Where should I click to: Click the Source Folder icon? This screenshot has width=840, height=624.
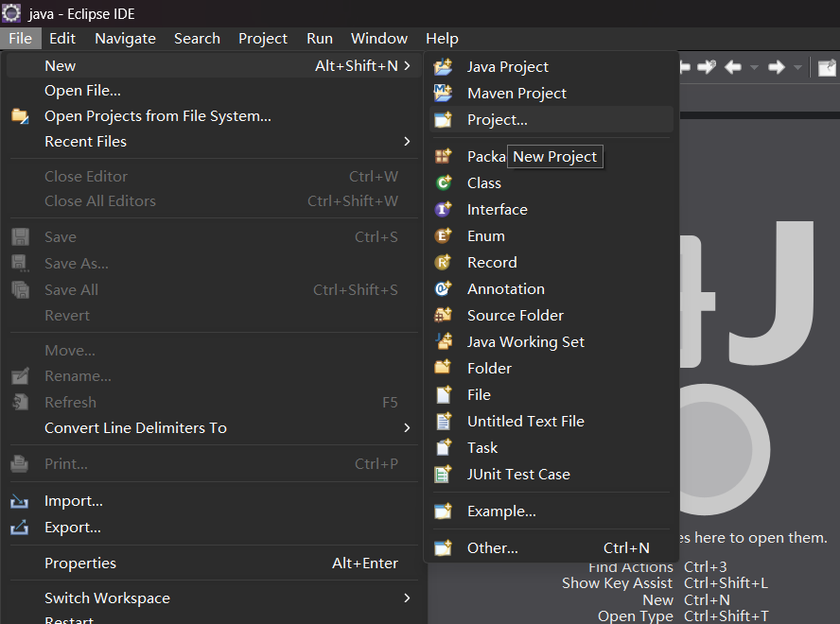[443, 315]
